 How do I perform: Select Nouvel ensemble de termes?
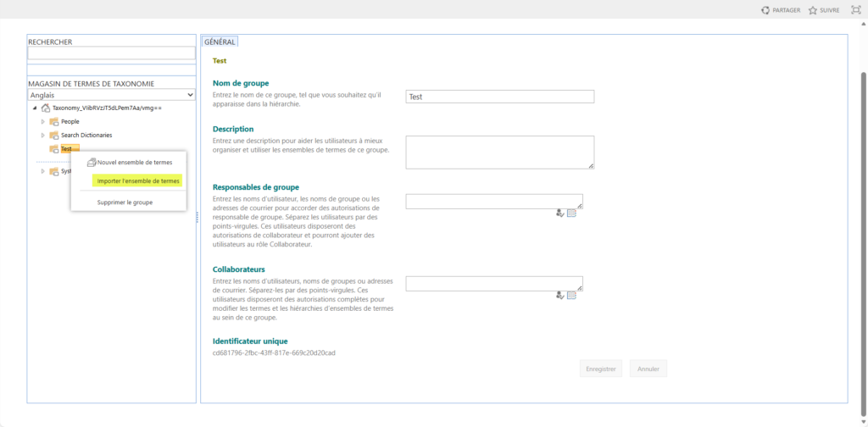(x=134, y=162)
